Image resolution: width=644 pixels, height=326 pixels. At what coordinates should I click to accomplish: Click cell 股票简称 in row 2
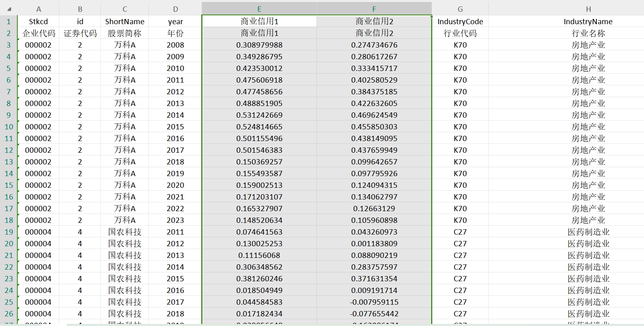pyautogui.click(x=125, y=33)
